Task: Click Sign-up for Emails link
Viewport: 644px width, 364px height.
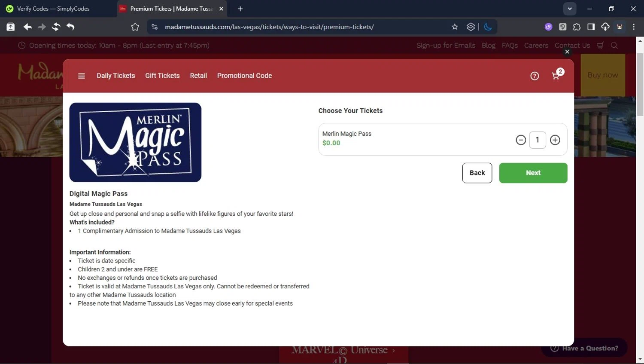Action: 446,45
